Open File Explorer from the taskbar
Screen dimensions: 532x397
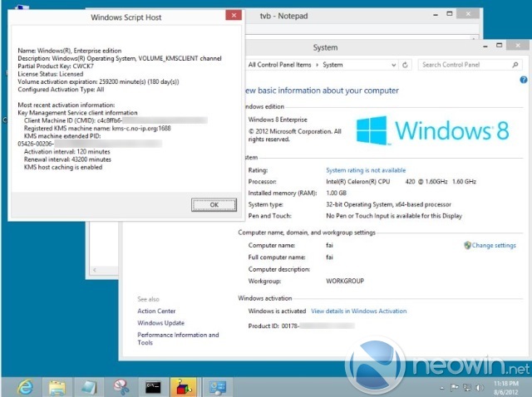57,387
